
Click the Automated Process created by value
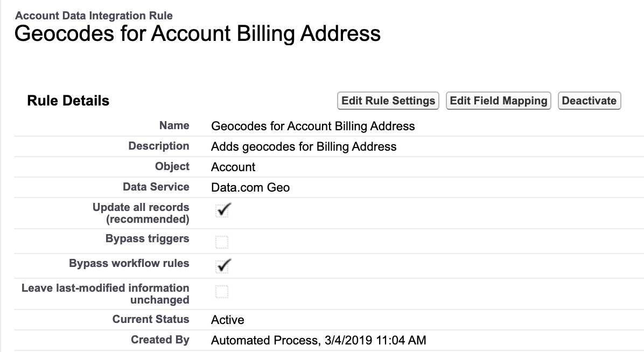click(x=318, y=340)
